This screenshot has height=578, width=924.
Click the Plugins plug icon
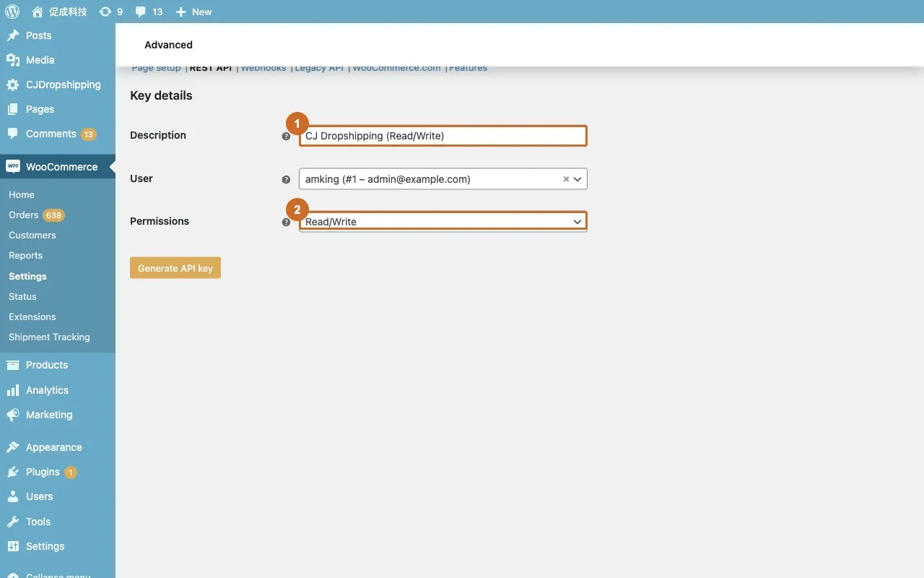click(13, 472)
